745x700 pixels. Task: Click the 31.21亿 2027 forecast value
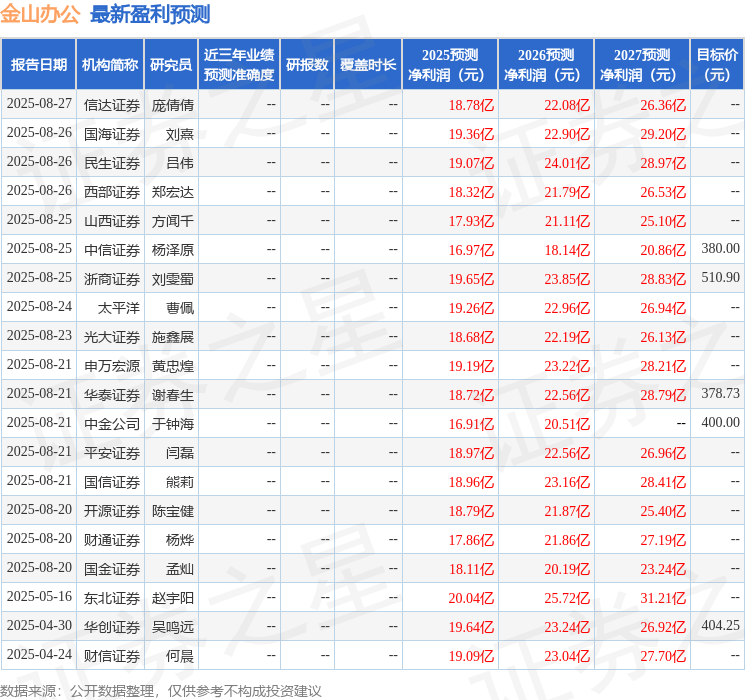pos(663,598)
